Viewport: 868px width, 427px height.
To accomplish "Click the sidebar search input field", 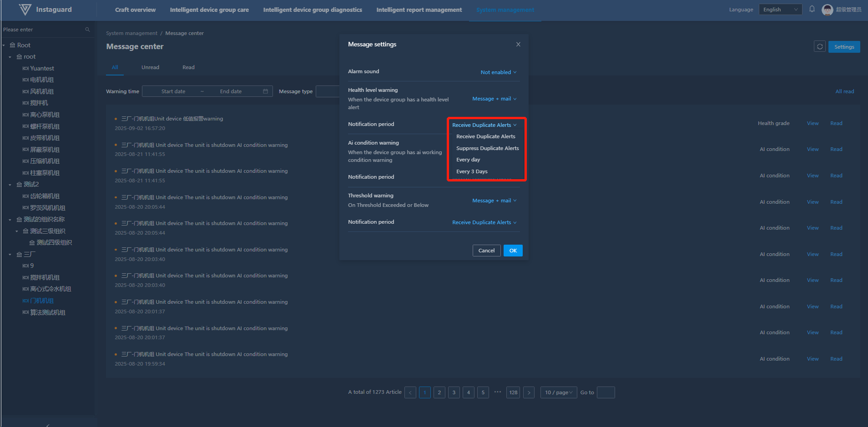I will pyautogui.click(x=43, y=30).
